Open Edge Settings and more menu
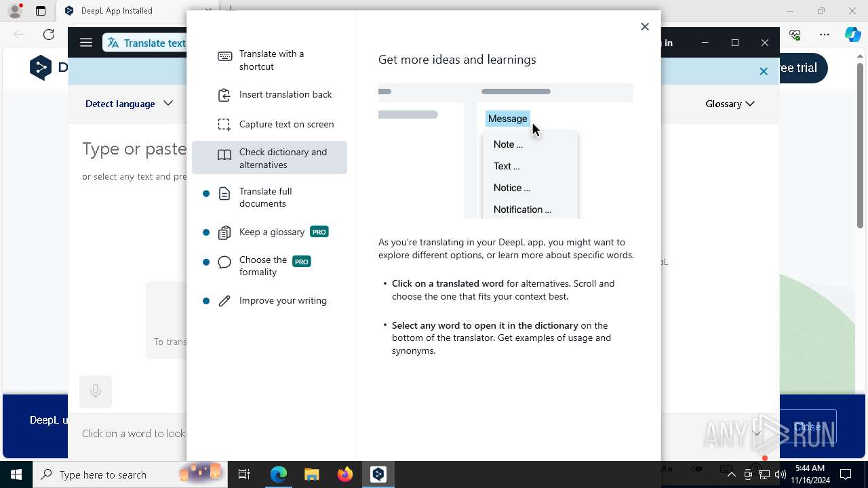 825,35
